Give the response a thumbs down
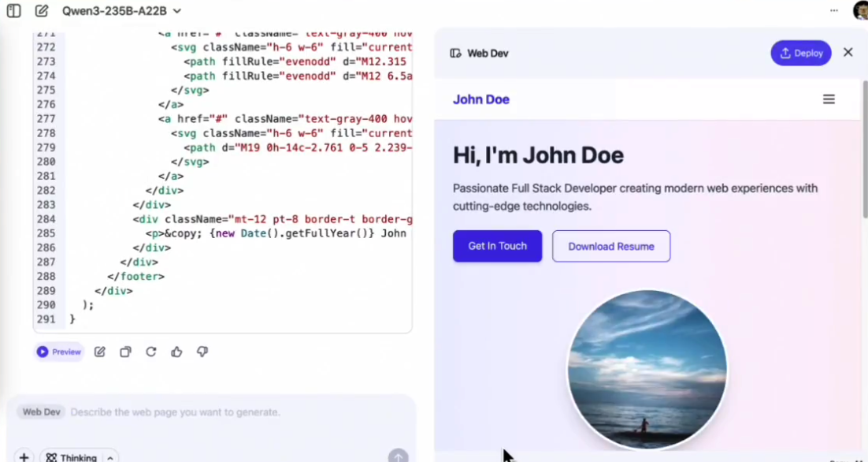Screen dimensions: 868x462 coord(202,352)
